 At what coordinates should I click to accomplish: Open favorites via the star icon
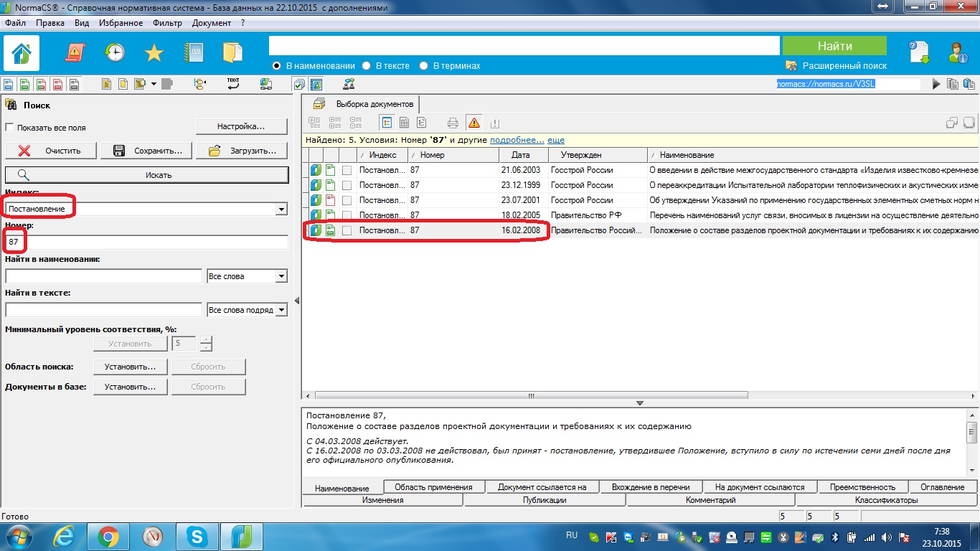tap(154, 53)
